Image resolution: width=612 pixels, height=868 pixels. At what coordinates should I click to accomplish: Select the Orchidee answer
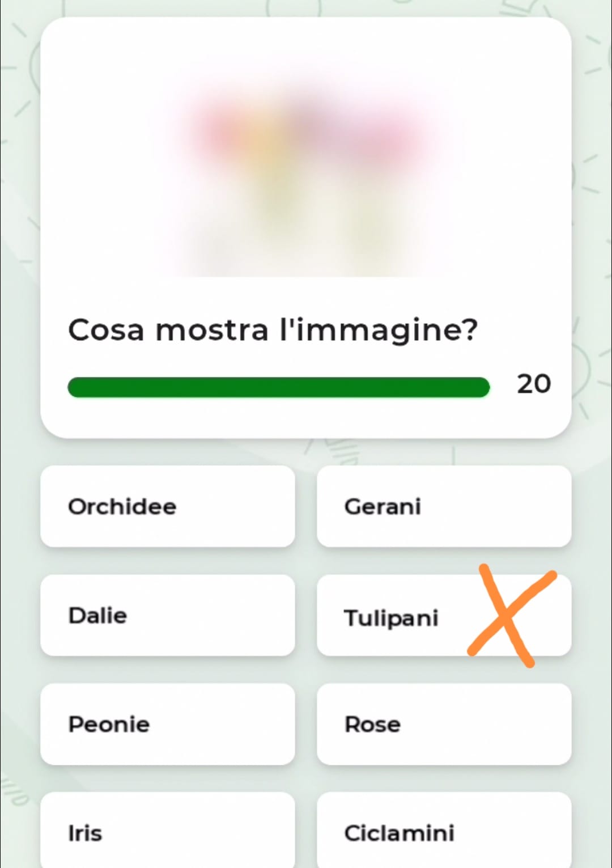pyautogui.click(x=168, y=506)
